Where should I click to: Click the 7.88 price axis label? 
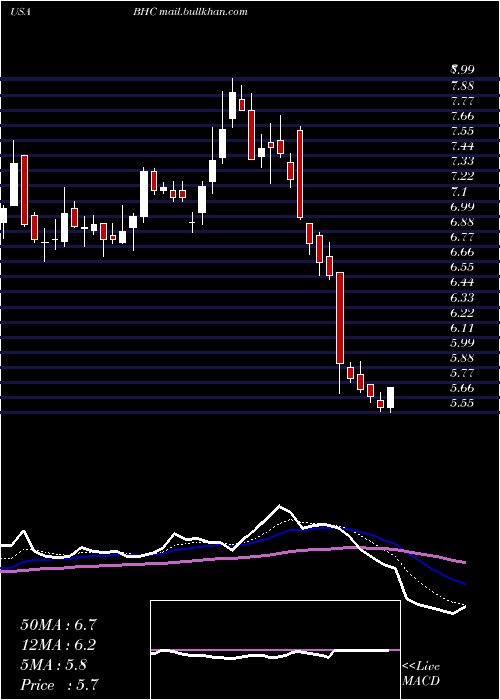pos(462,85)
